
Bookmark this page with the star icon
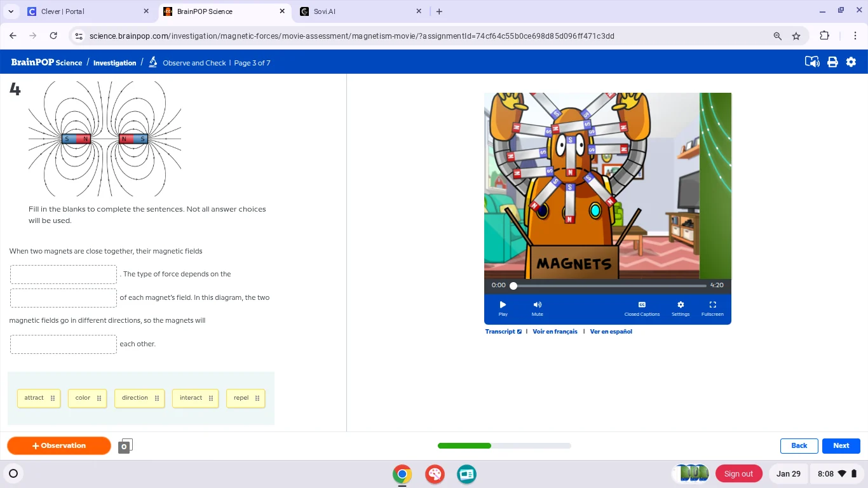[796, 36]
